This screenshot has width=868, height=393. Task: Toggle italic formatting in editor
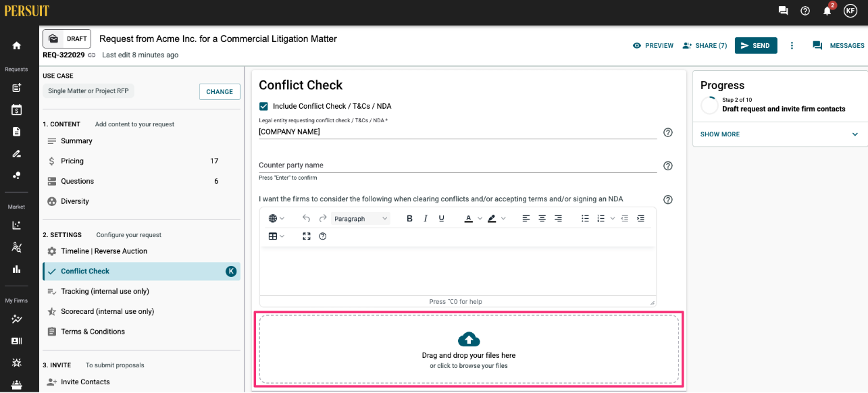click(426, 218)
